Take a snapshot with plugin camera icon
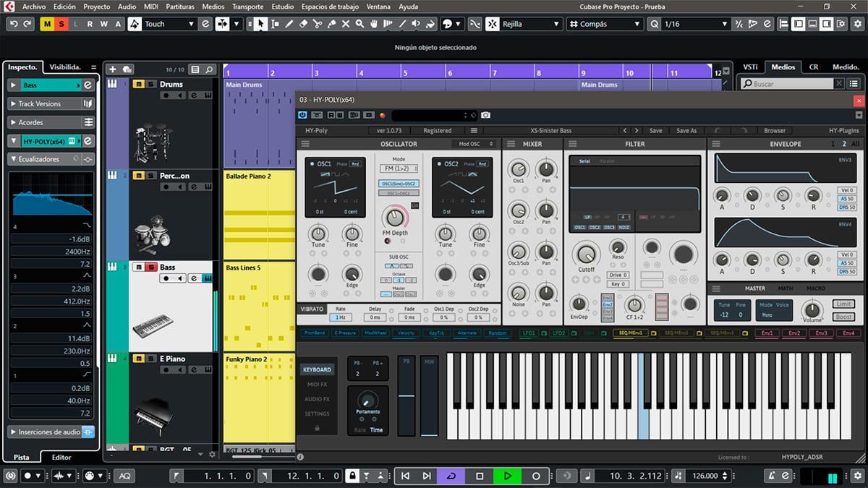Screen dimensions: 868x488 [x=485, y=115]
